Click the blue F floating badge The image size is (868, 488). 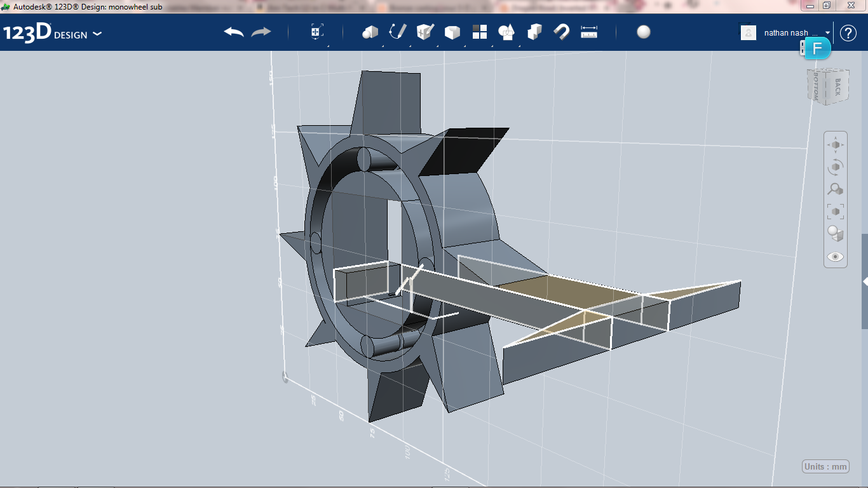click(818, 48)
